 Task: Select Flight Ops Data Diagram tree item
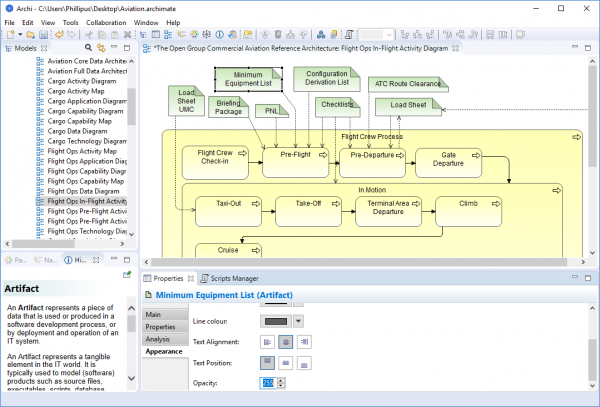[83, 191]
